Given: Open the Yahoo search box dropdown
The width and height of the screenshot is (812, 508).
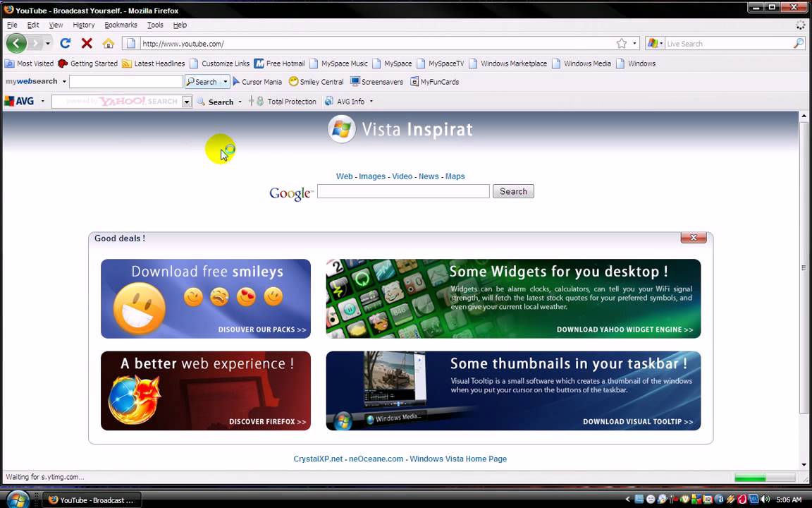Looking at the screenshot, I should (x=187, y=102).
